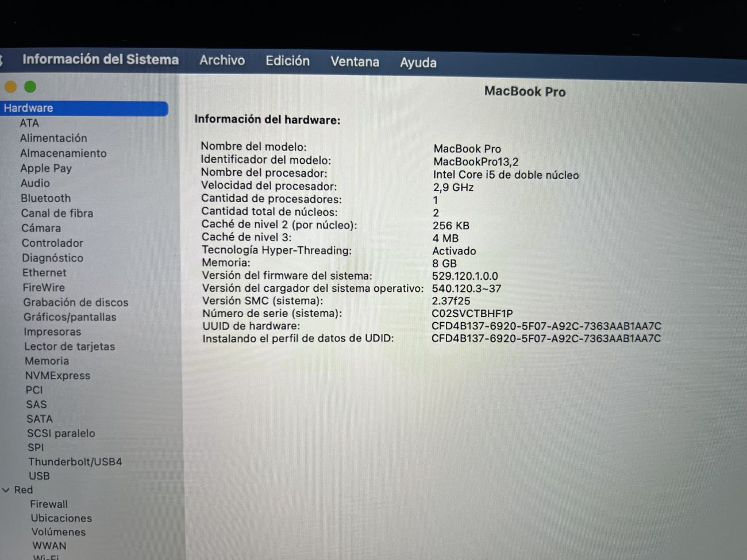Image resolution: width=747 pixels, height=560 pixels.
Task: Click the Intel Core i5 processor name value
Action: point(506,175)
